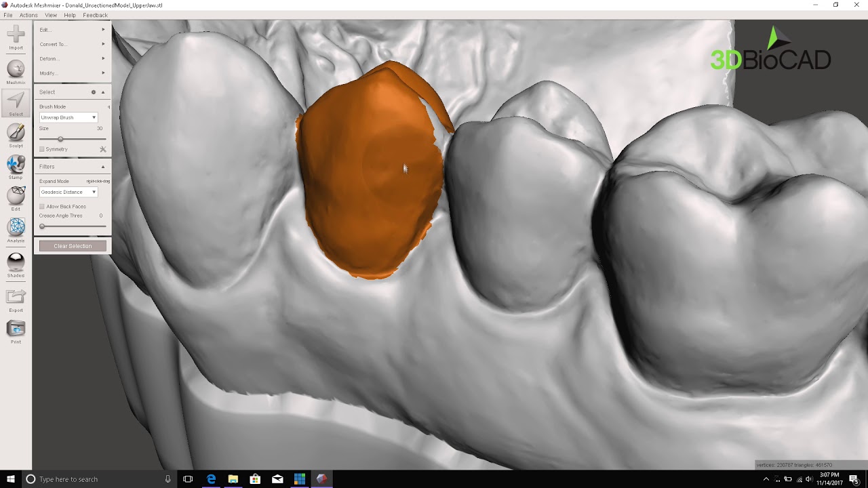Open the Brush Mode Unwrap Brush dropdown
868x488 pixels.
point(68,117)
